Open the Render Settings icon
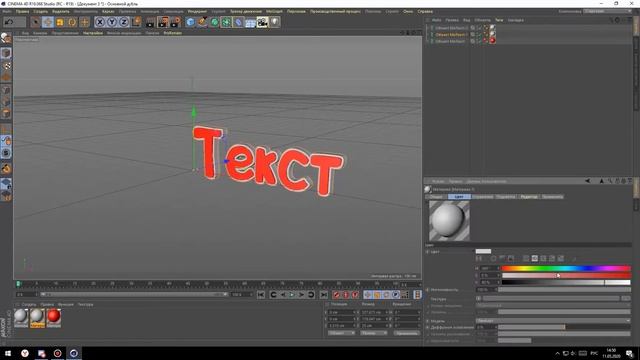The height and width of the screenshot is (360, 640). (x=176, y=22)
